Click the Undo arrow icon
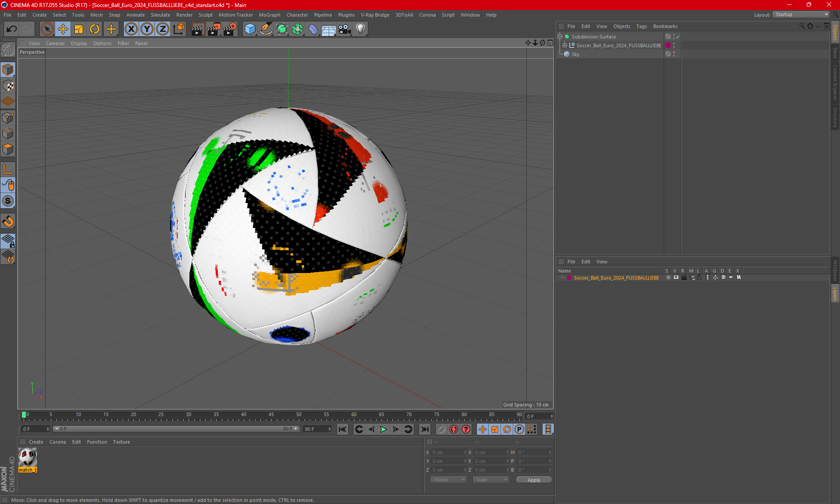This screenshot has height=504, width=840. pyautogui.click(x=12, y=29)
